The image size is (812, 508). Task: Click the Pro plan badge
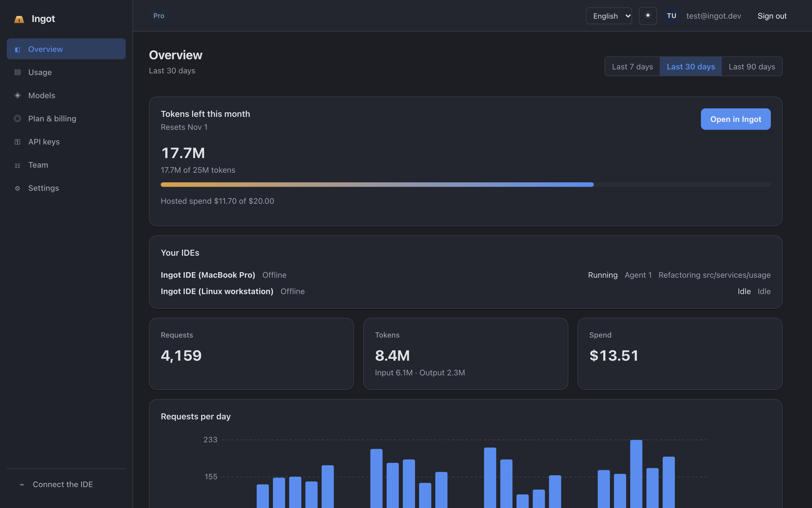pos(159,16)
